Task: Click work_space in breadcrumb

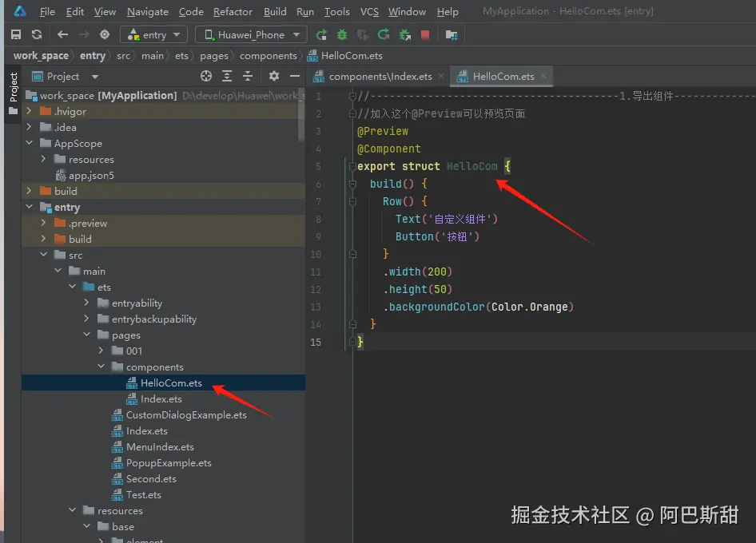Action: click(x=41, y=56)
